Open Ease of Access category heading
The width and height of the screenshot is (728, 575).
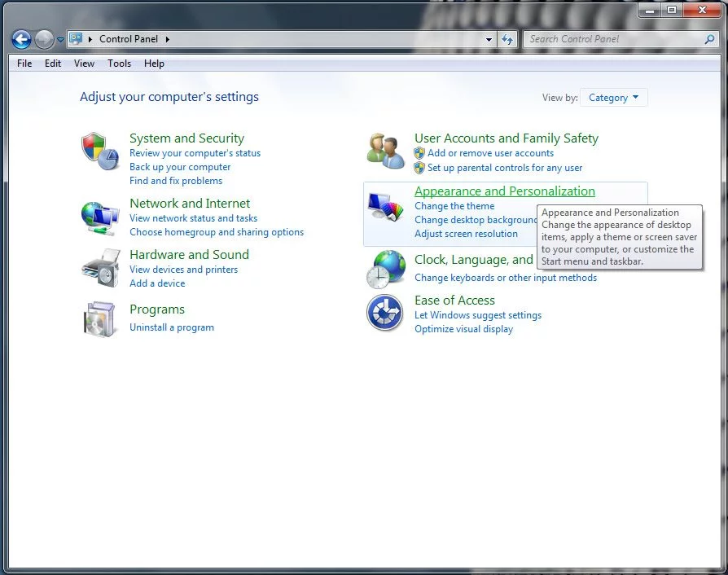click(x=454, y=301)
